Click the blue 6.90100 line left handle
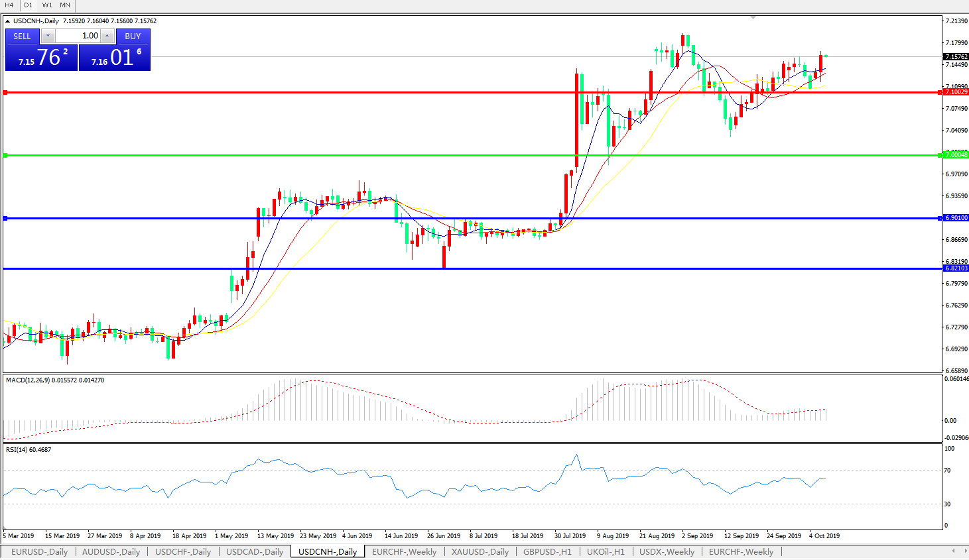 [x=5, y=218]
